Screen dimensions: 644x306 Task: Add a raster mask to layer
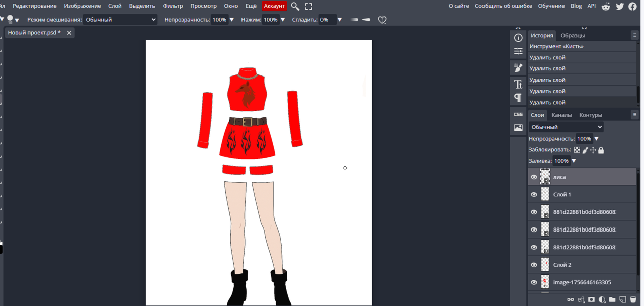click(x=592, y=299)
